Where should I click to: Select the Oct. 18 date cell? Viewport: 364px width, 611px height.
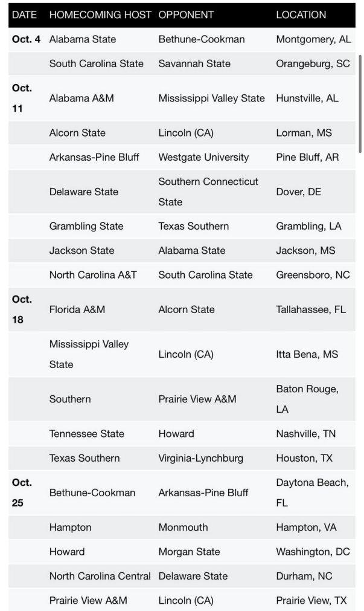pos(22,309)
